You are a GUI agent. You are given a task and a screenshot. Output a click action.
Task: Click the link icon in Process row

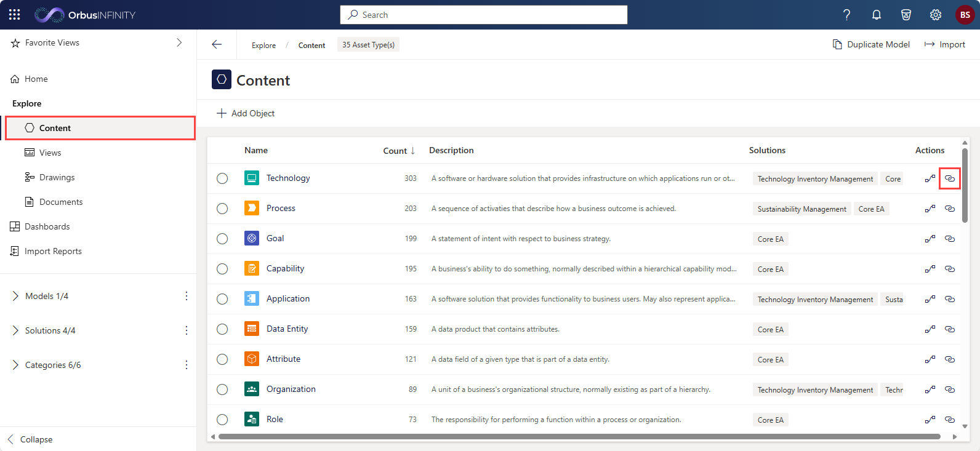950,209
